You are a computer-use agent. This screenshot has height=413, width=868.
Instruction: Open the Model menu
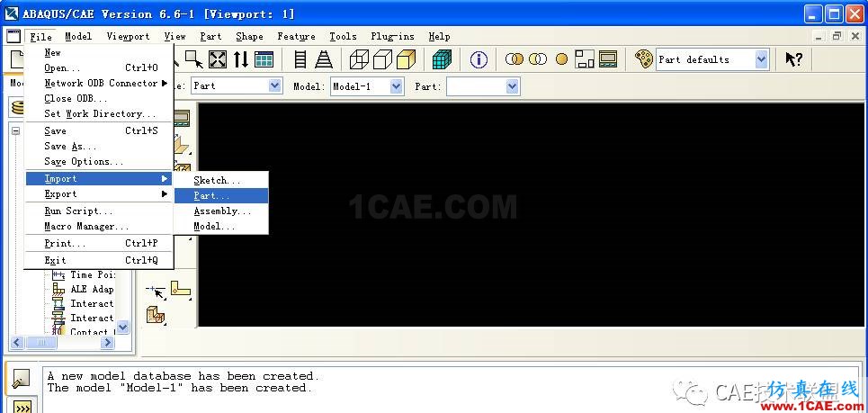click(x=78, y=37)
